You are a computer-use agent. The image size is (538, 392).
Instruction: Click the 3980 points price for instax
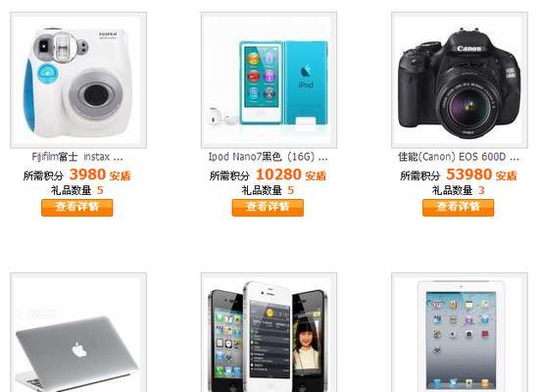pyautogui.click(x=88, y=174)
